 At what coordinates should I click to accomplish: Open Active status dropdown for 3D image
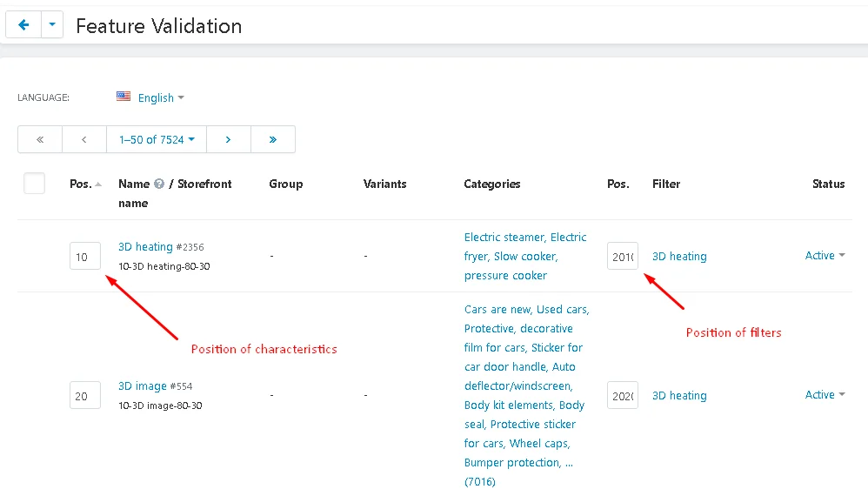click(x=825, y=395)
